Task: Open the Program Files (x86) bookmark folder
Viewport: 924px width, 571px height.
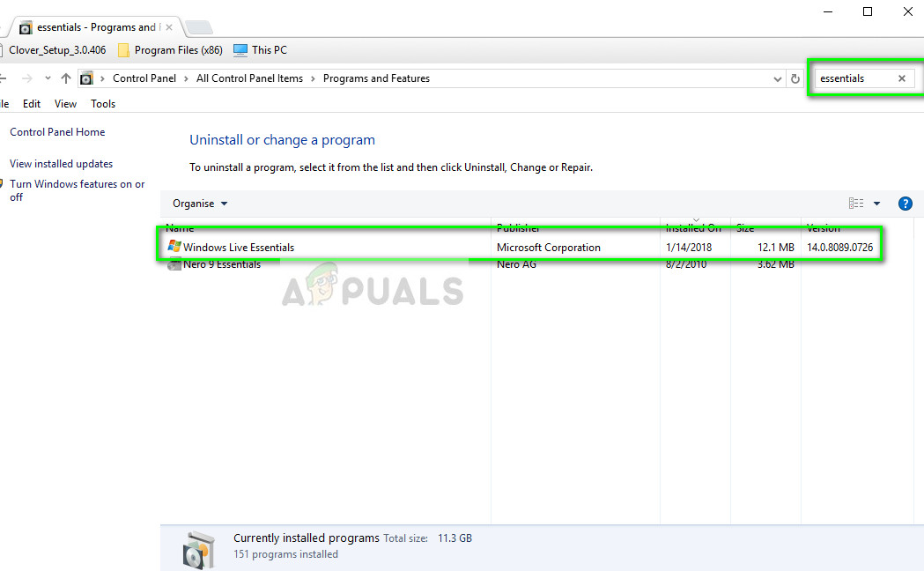Action: [170, 50]
